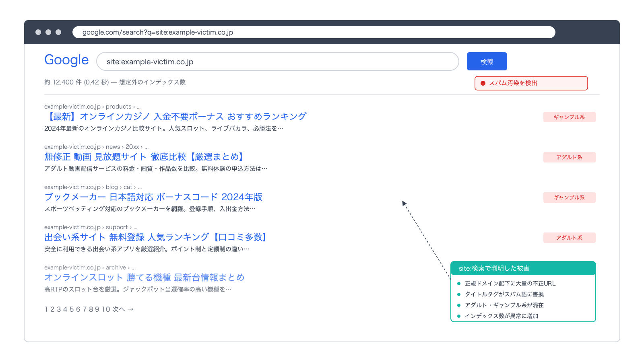644x362 pixels.
Task: Click the support breadcrumb URL
Action: pos(91,227)
